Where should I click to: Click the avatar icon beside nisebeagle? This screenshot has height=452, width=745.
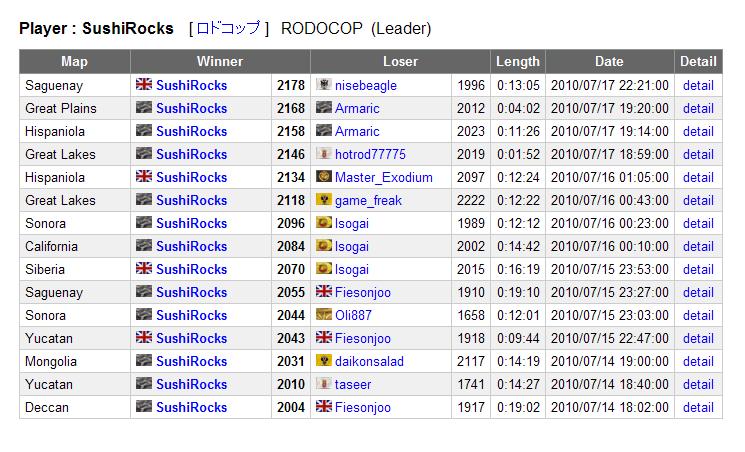point(323,85)
